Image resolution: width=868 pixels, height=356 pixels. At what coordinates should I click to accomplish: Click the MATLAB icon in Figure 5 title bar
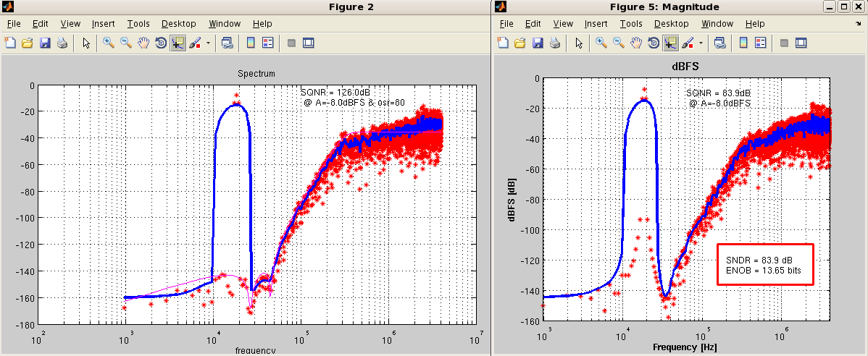501,7
